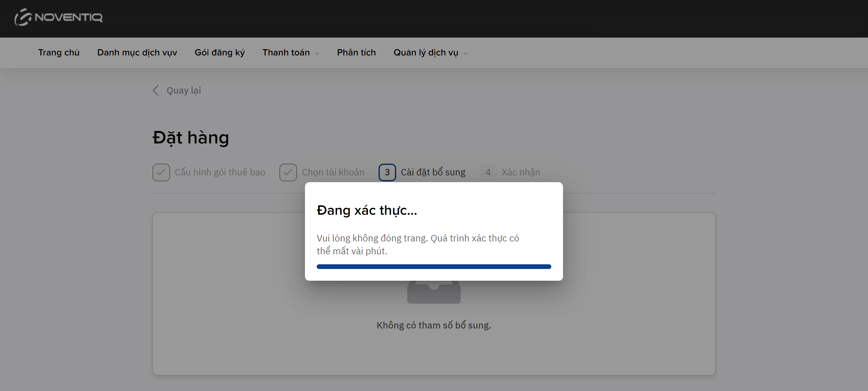This screenshot has height=391, width=868.
Task: Select Phân tích in navigation
Action: pyautogui.click(x=356, y=53)
